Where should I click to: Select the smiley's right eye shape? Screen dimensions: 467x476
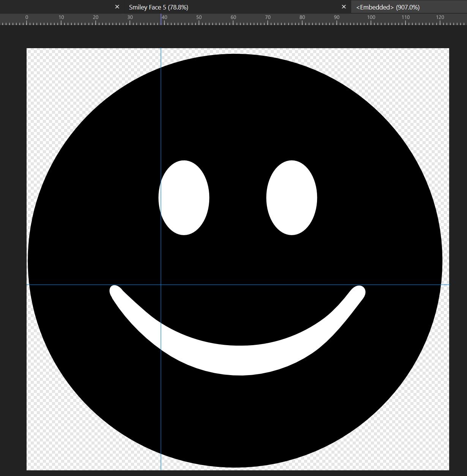(292, 198)
